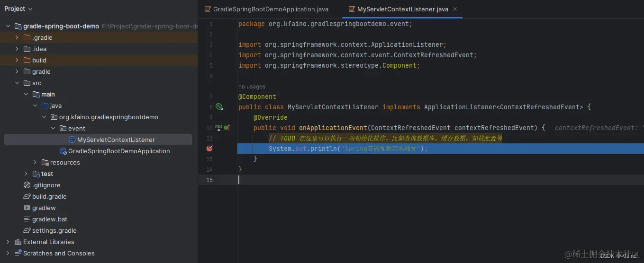Click the java source root icon

(45, 105)
